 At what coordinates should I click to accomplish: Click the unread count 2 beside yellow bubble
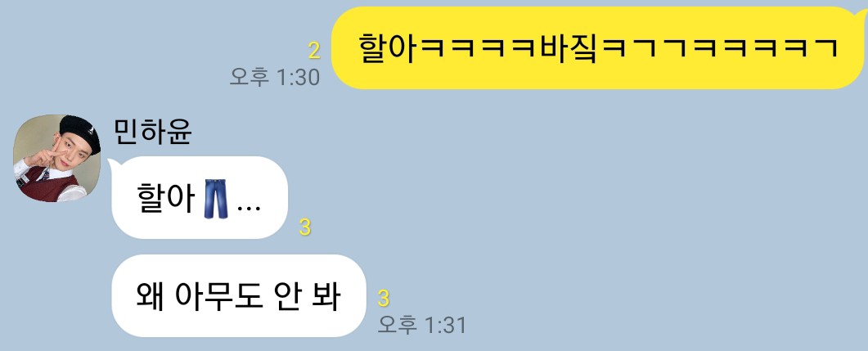tap(314, 52)
